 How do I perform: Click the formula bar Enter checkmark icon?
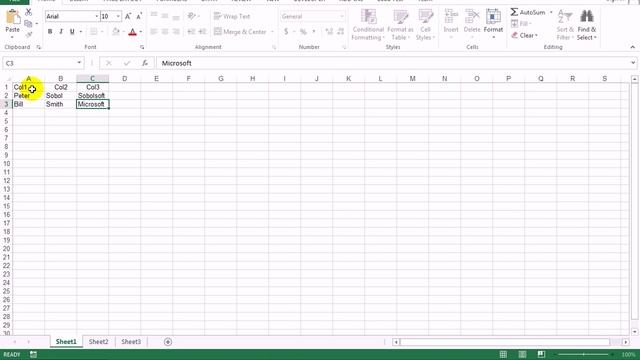coord(127,63)
